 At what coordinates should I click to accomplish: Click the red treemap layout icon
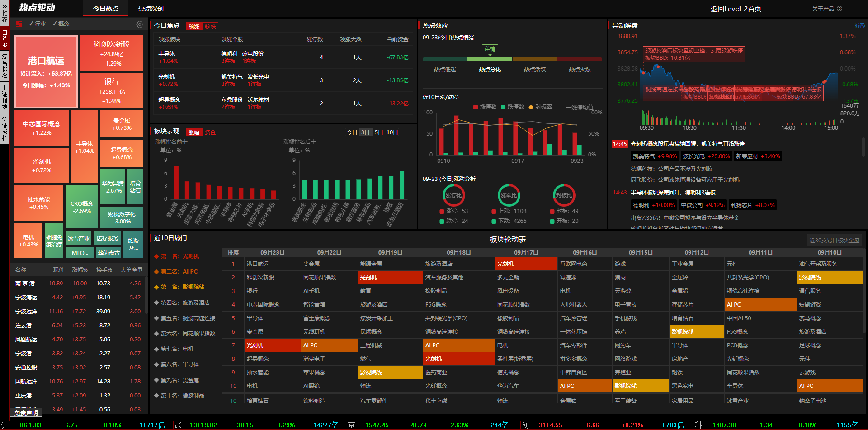(19, 24)
